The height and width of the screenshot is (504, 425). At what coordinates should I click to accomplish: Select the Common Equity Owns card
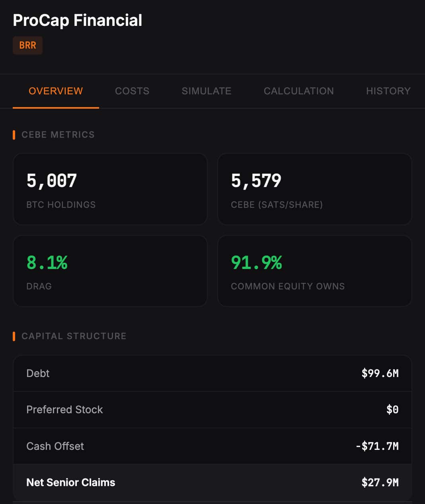click(x=315, y=271)
